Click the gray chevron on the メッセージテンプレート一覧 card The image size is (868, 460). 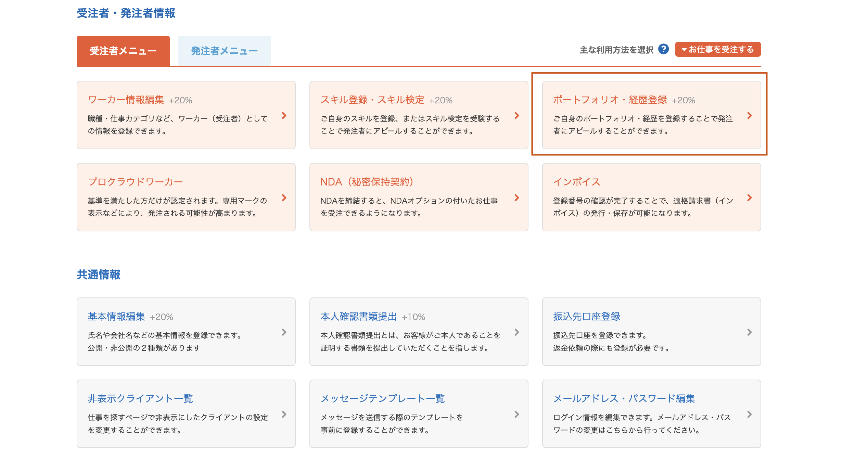click(x=516, y=414)
